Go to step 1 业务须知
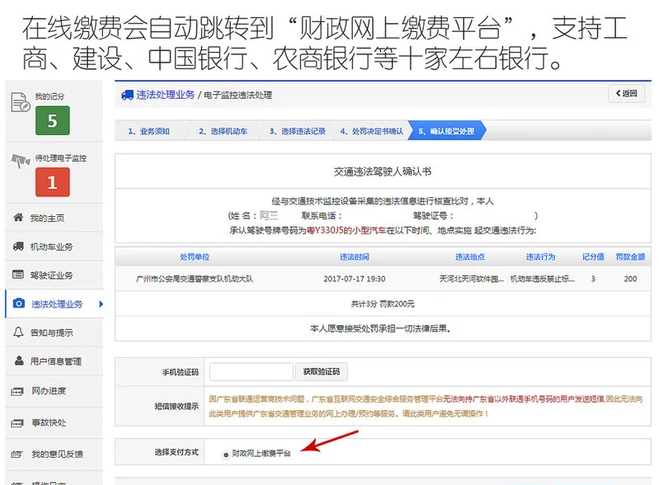The width and height of the screenshot is (659, 485). click(x=149, y=131)
